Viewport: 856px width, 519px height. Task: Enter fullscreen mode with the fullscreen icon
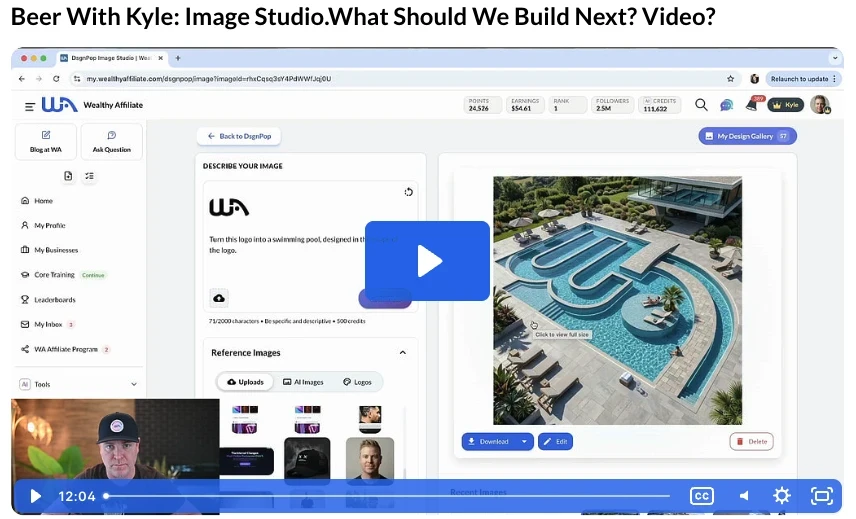pyautogui.click(x=821, y=496)
